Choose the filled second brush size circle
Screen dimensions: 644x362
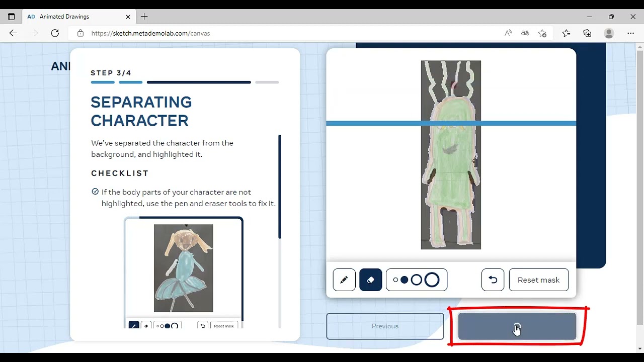tap(405, 280)
